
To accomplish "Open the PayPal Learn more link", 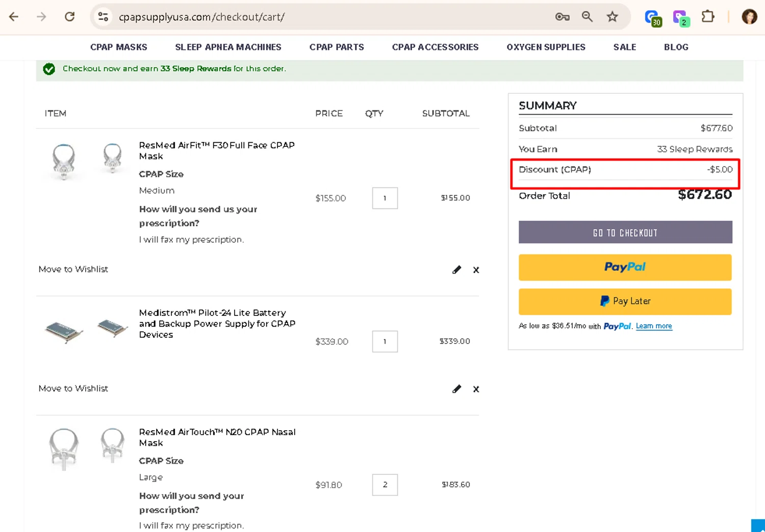I will 654,326.
